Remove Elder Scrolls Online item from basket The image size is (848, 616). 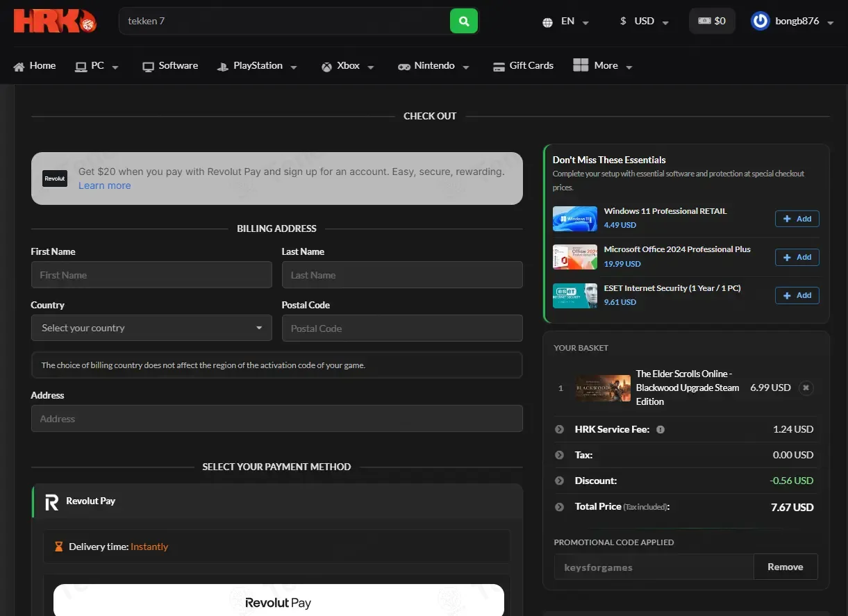click(x=806, y=388)
